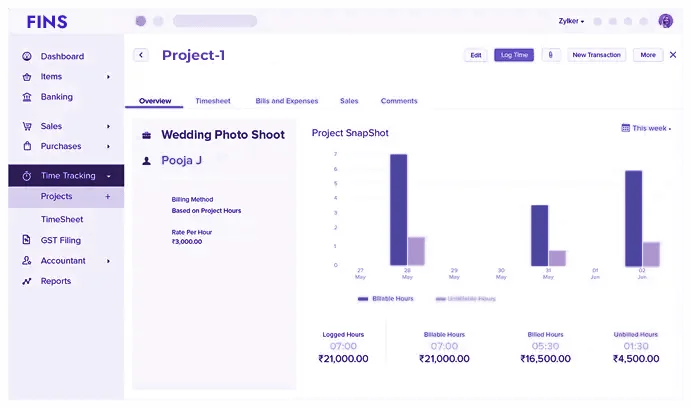This screenshot has height=408, width=691.
Task: Go back using the left arrow button
Action: (x=141, y=55)
